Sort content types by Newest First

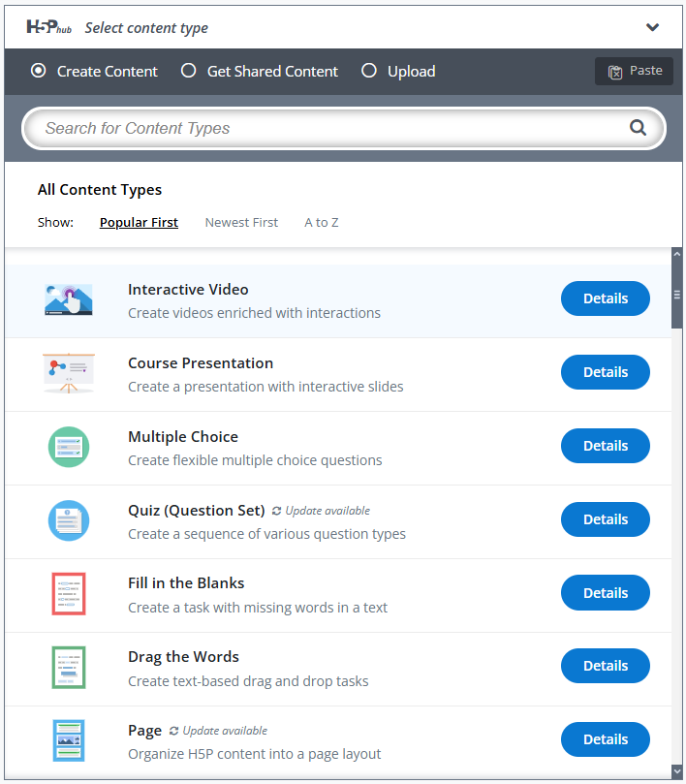click(x=241, y=223)
